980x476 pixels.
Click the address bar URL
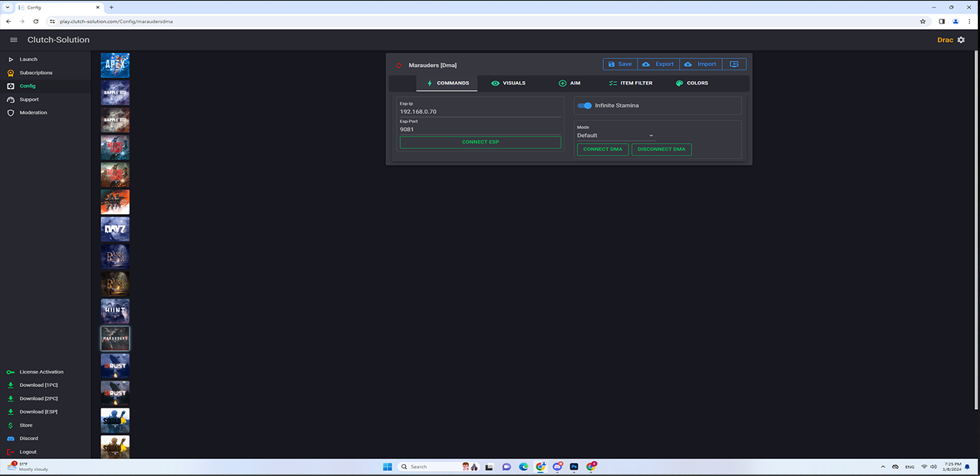pos(116,21)
